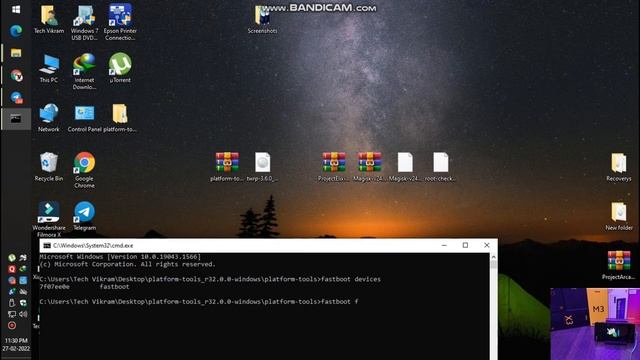Switch to Command Prompt taskbar button

coord(16,119)
